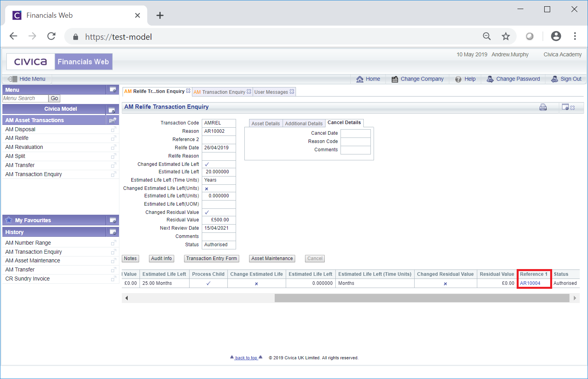588x379 pixels.
Task: Open AM Disposal in new window icon
Action: (114, 130)
